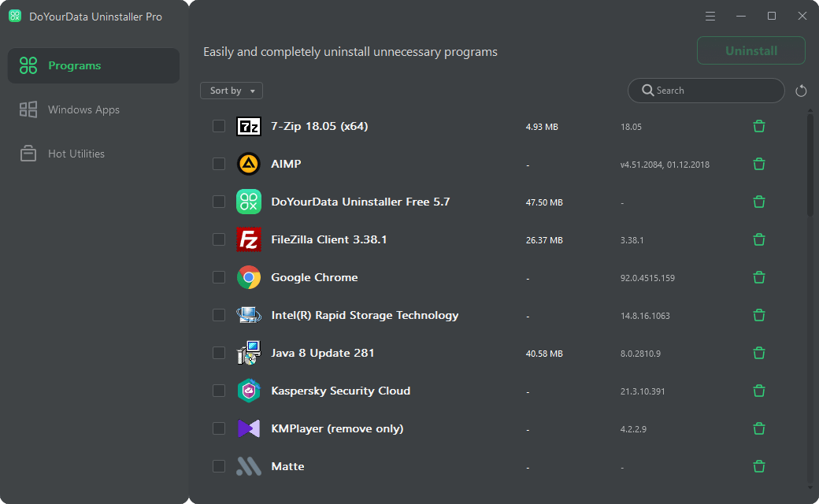Click the trash icon for DoYourData Uninstaller Free
819x504 pixels.
point(759,202)
